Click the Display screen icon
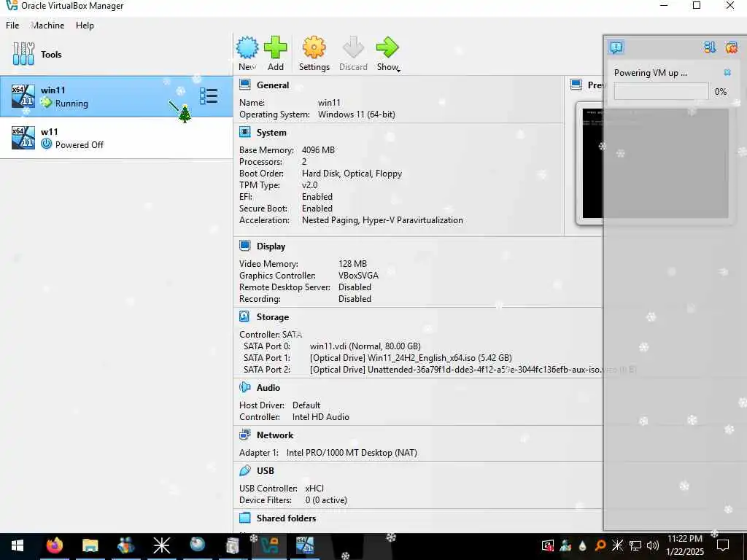Screen dimensions: 747x560 (245, 246)
